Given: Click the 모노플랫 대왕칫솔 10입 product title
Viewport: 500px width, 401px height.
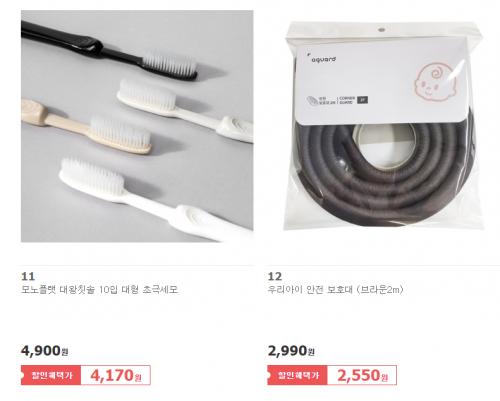Looking at the screenshot, I should pos(99,289).
